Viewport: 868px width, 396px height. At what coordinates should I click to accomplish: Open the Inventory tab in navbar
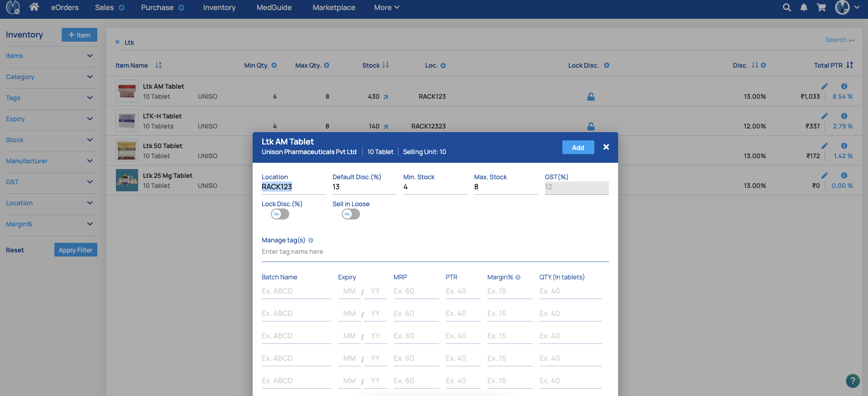coord(219,8)
